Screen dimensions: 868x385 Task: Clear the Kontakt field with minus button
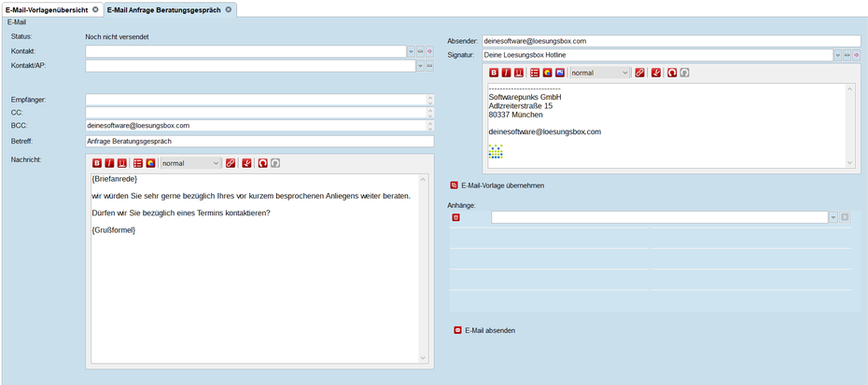(x=420, y=51)
